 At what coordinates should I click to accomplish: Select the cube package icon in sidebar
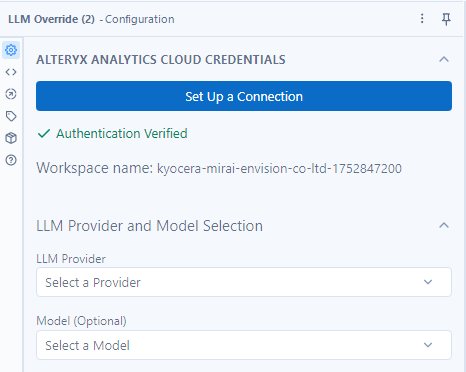[11, 138]
